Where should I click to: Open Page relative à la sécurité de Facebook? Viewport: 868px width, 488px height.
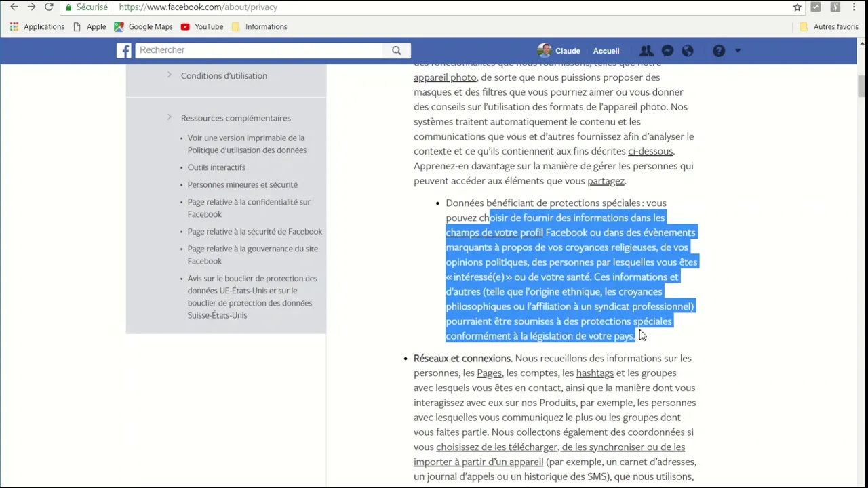pos(255,231)
